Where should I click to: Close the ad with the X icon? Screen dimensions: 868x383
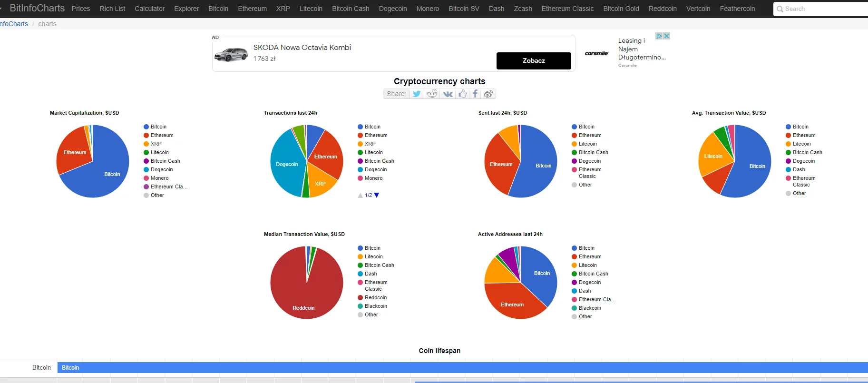(667, 36)
